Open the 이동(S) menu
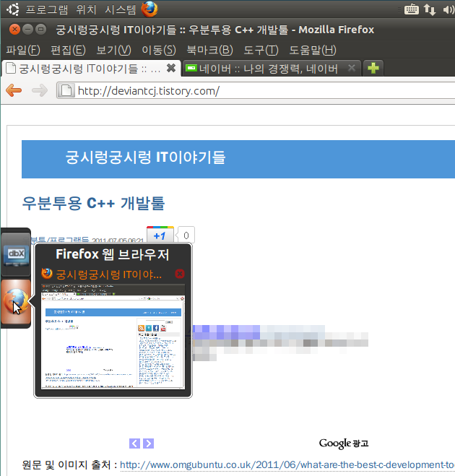 click(159, 50)
